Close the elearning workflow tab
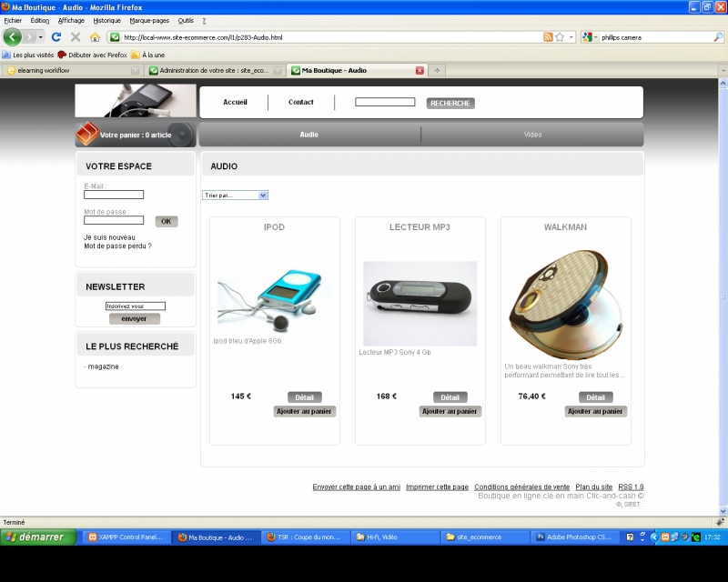The image size is (728, 582). pyautogui.click(x=135, y=71)
